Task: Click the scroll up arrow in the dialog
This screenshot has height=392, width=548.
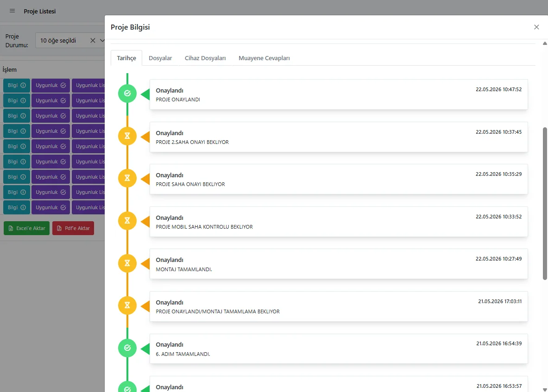Action: [544, 44]
